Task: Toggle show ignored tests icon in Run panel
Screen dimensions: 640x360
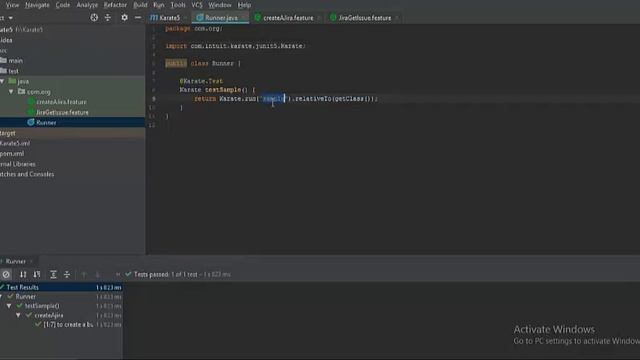Action: tap(6, 275)
